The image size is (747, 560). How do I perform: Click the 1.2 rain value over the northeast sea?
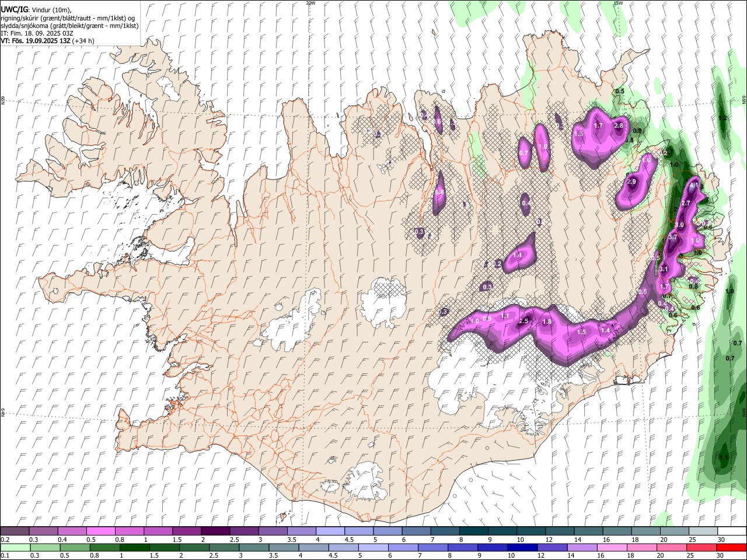[723, 118]
